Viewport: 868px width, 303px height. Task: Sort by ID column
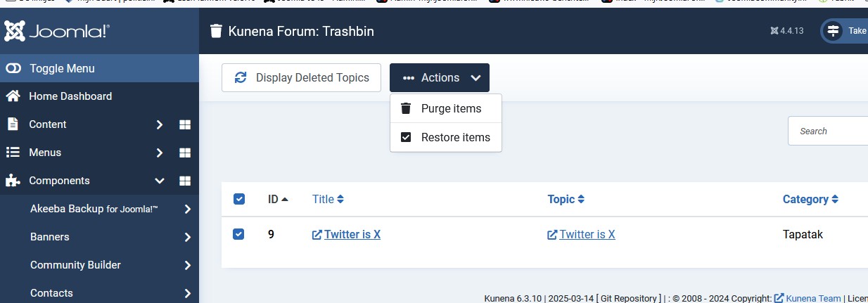(x=278, y=199)
